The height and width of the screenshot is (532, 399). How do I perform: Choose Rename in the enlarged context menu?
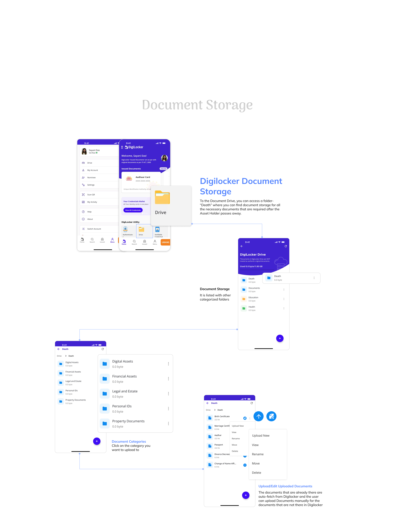click(258, 454)
